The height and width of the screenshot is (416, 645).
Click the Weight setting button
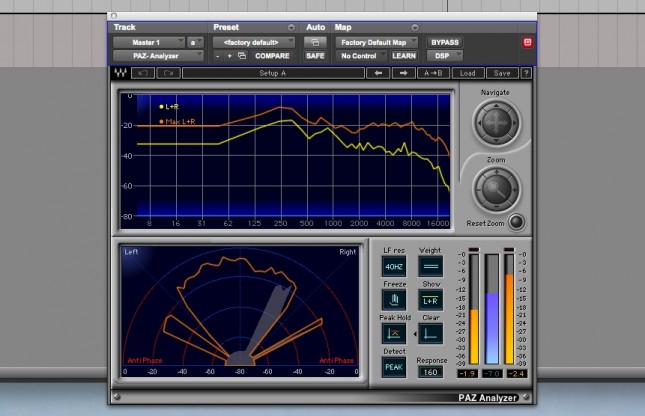pos(431,266)
